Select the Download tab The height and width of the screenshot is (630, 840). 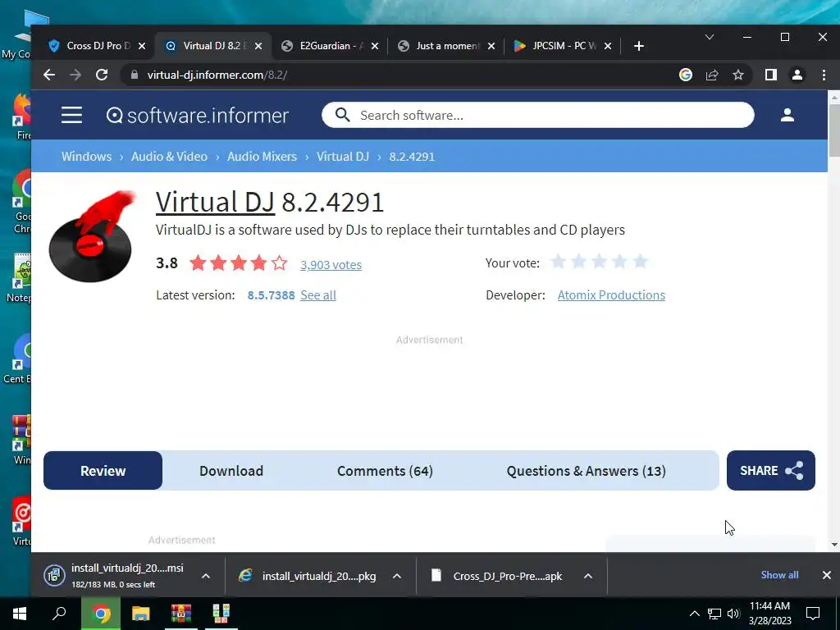pos(231,470)
